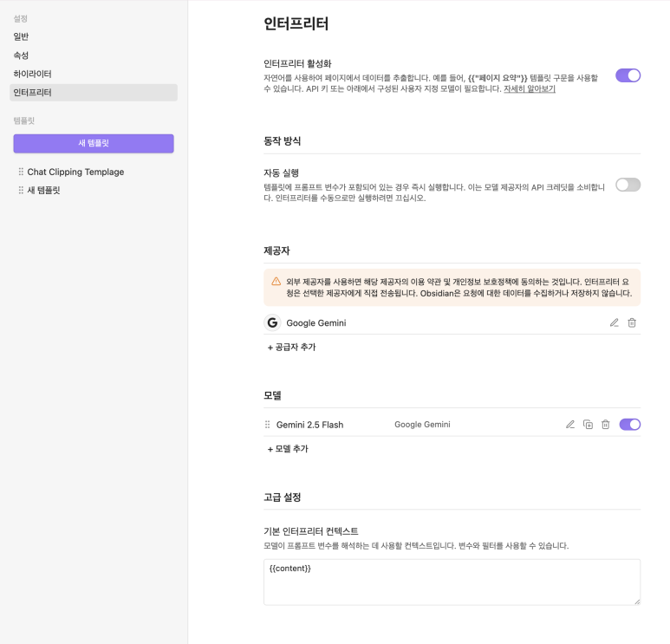Click drag handle of Chat Clipping Templage

(x=21, y=172)
